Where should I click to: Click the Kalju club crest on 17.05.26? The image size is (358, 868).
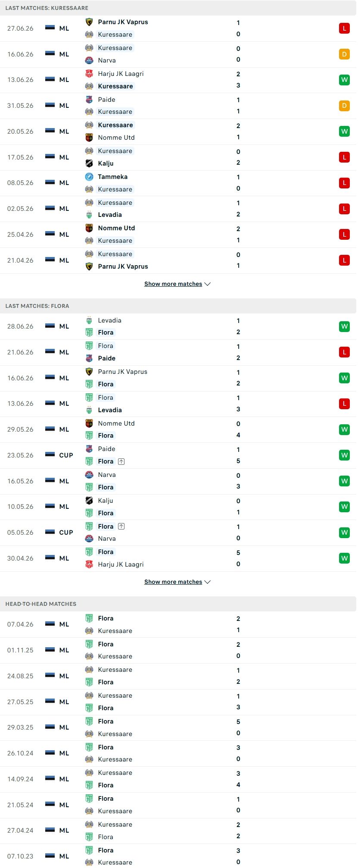[x=89, y=163]
